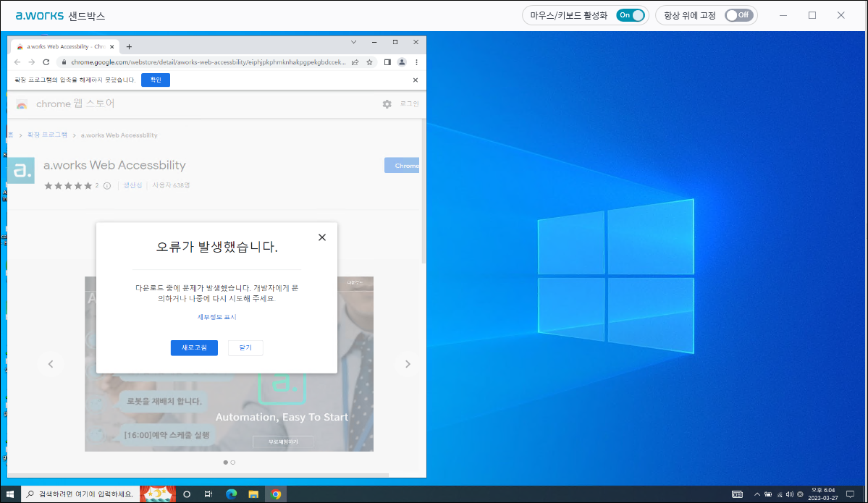Close the error dialog with X

tap(322, 237)
